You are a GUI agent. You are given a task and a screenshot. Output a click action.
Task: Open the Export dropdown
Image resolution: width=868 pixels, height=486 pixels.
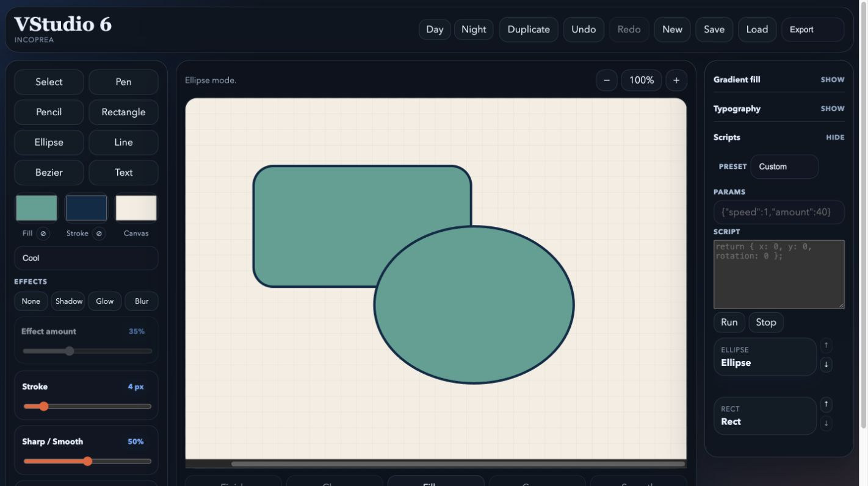813,29
